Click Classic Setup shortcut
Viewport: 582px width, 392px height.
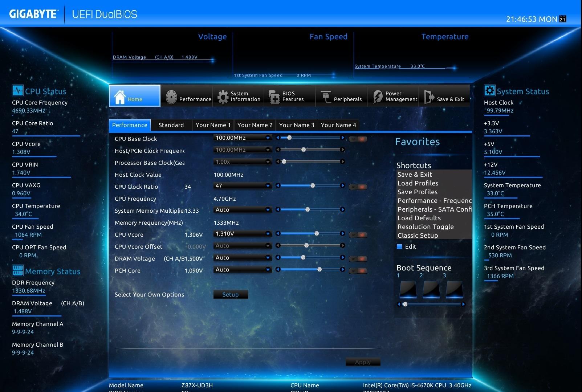418,235
